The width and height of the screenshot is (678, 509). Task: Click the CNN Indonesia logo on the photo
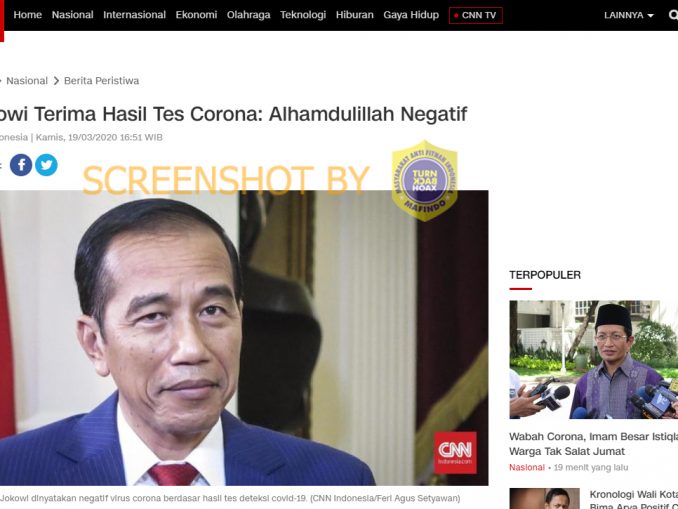[x=455, y=453]
